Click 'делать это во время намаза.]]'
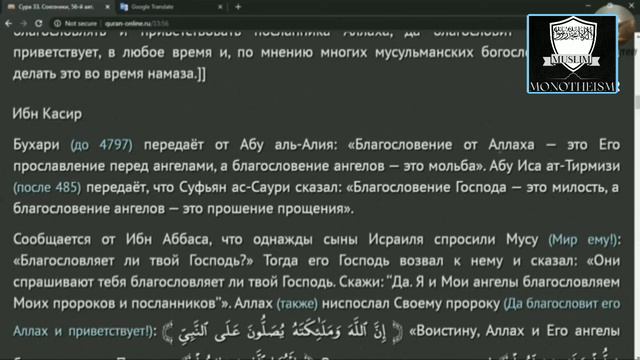This screenshot has width=640, height=360. pos(109,74)
